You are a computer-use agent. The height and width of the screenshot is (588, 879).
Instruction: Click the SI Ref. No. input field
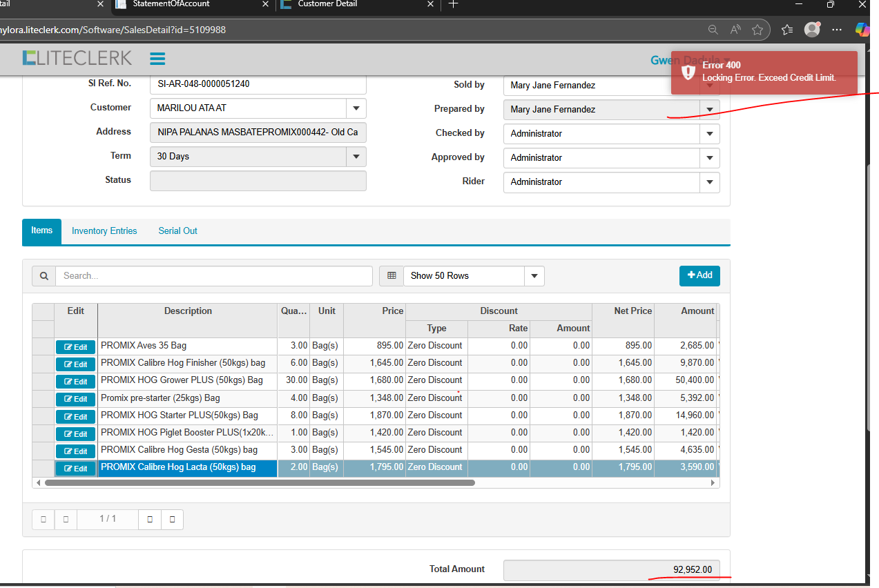(x=258, y=84)
